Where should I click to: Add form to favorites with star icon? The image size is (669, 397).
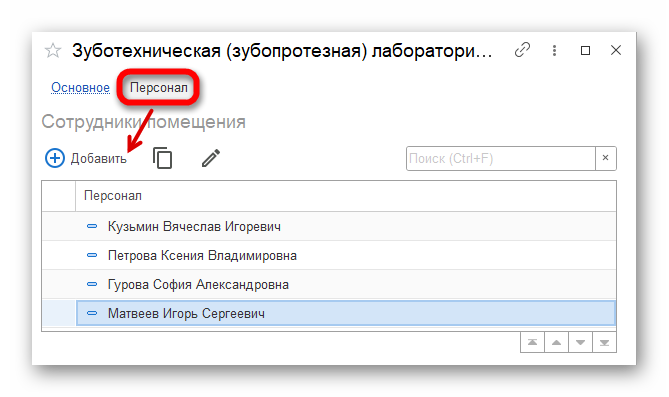click(53, 51)
